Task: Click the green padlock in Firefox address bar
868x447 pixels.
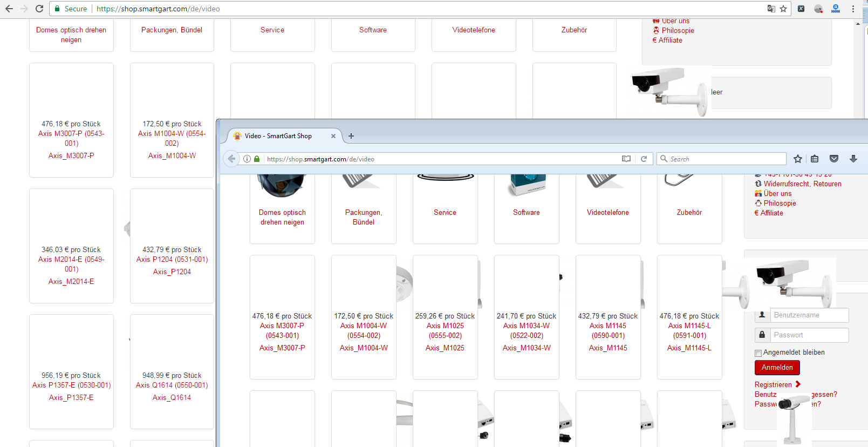Action: pyautogui.click(x=257, y=159)
